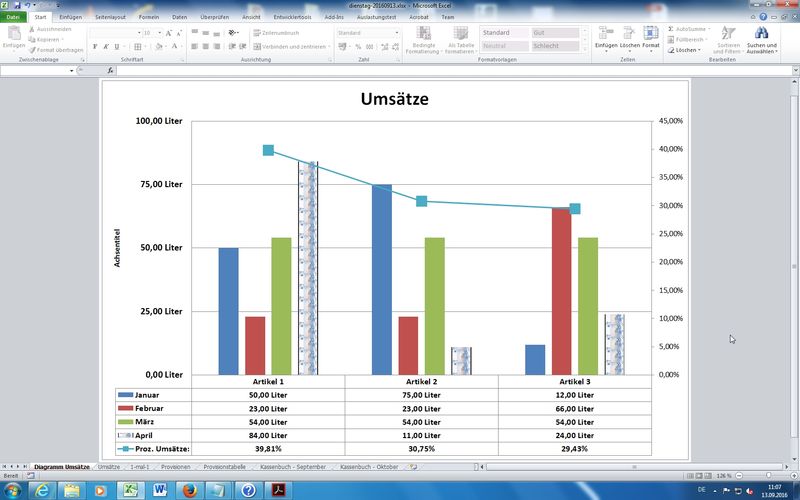Open the Kassenbuch - September sheet tab
The height and width of the screenshot is (500, 800).
(x=292, y=467)
